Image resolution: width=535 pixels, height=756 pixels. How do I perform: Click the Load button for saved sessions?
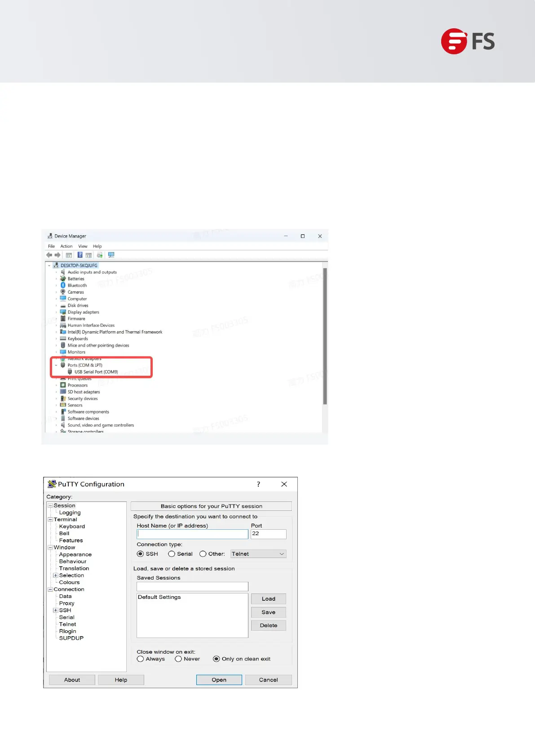click(268, 599)
